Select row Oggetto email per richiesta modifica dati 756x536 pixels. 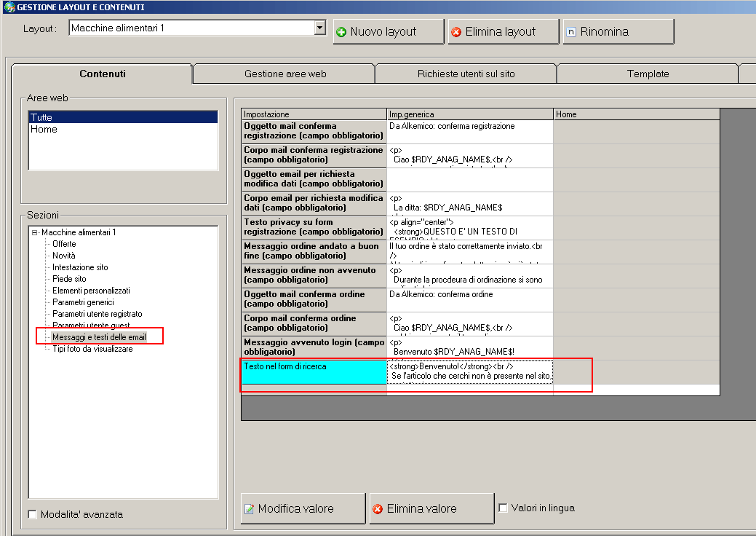(314, 179)
